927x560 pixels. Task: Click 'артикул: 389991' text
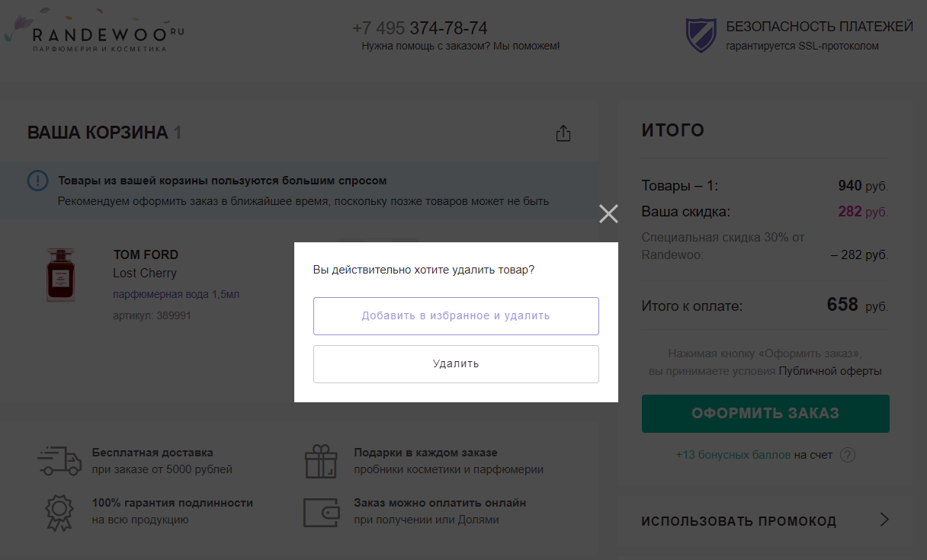coord(152,315)
